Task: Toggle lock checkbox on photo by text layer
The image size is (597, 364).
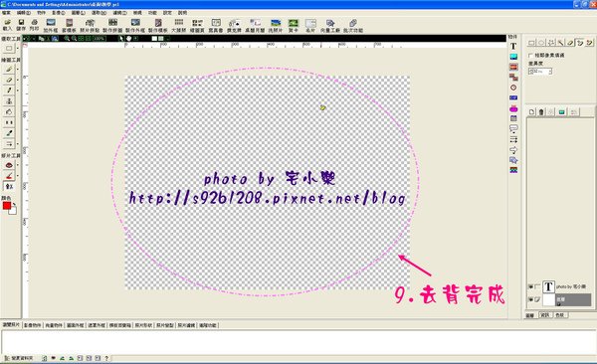Action: [x=537, y=286]
